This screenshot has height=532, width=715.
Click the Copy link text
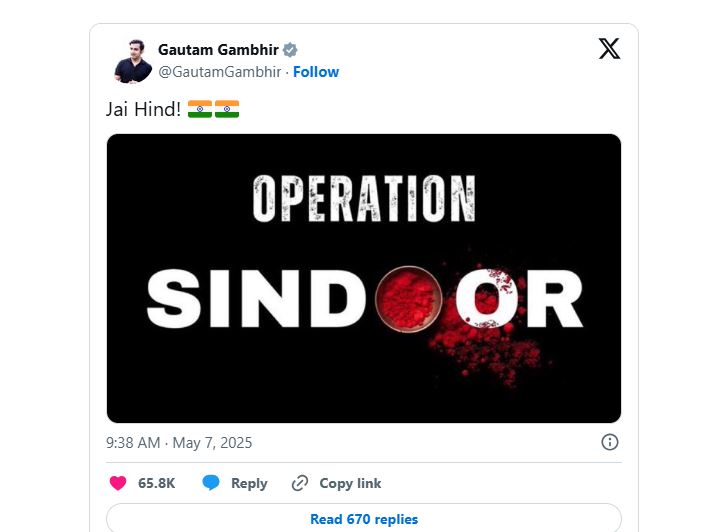[x=350, y=483]
